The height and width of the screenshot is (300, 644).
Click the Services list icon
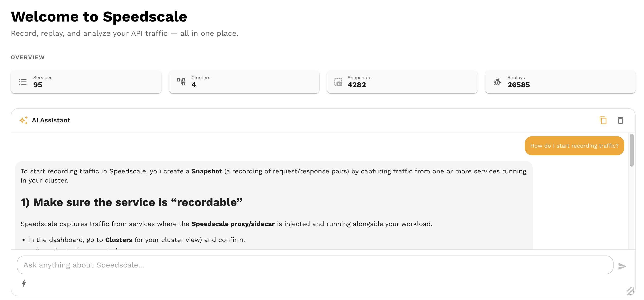pos(23,82)
